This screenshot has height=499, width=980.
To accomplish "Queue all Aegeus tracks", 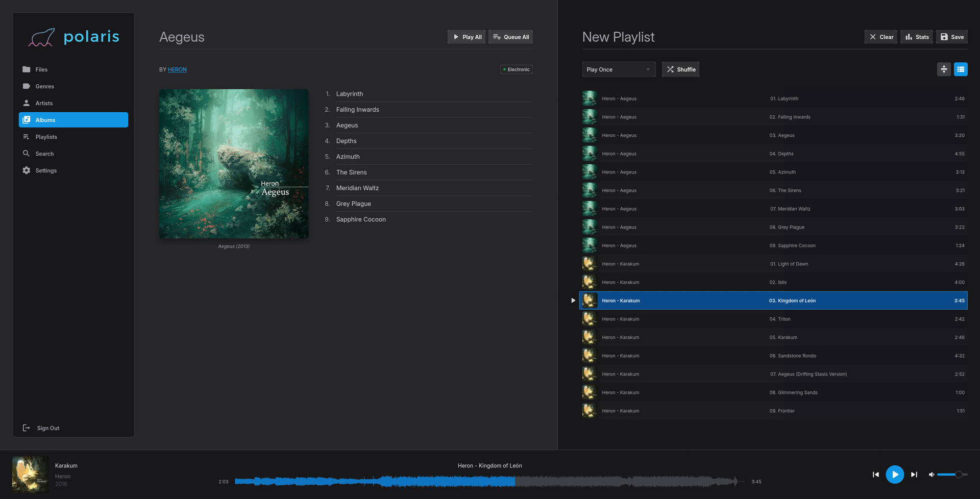I will click(x=510, y=37).
